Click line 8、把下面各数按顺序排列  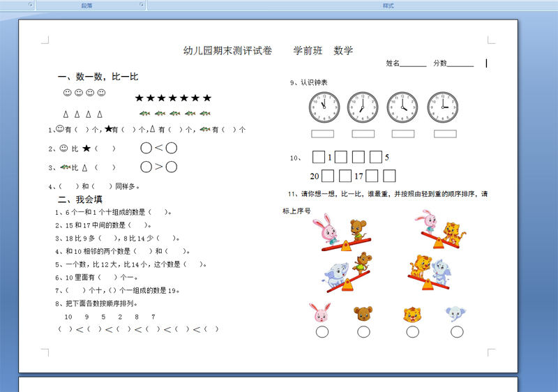pos(96,303)
